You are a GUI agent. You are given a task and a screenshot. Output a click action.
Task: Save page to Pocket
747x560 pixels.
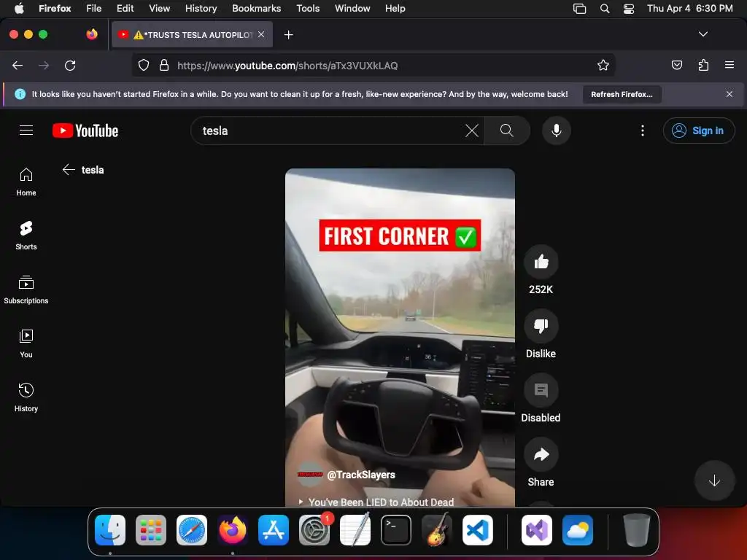tap(676, 65)
